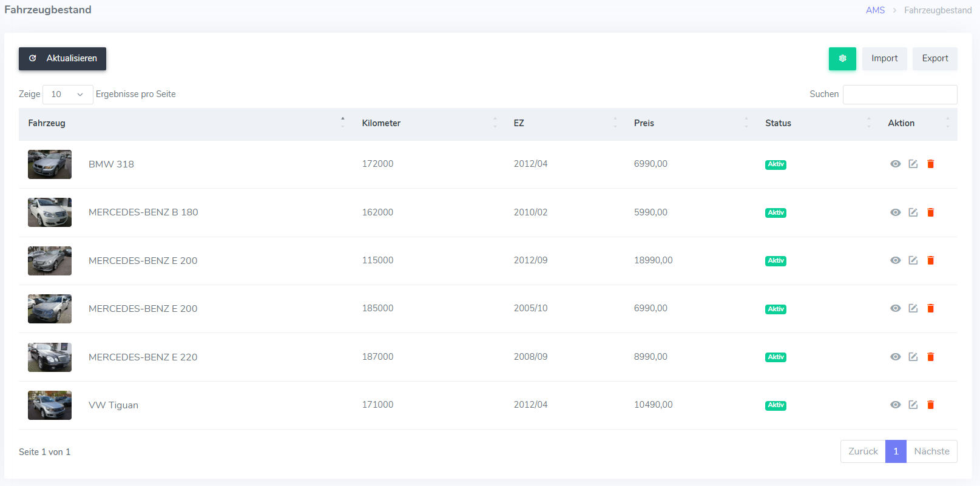Sort table by Fahrzeug column
980x486 pixels.
(185, 123)
